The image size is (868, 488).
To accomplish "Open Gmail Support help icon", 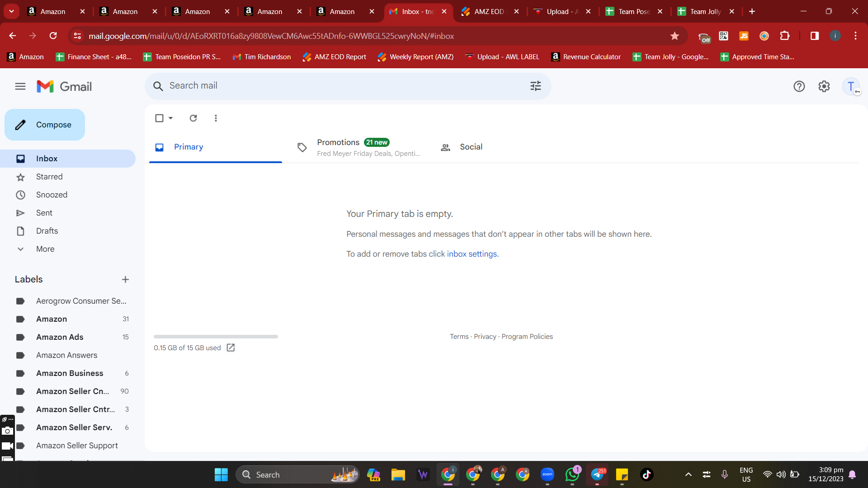I will pos(799,86).
